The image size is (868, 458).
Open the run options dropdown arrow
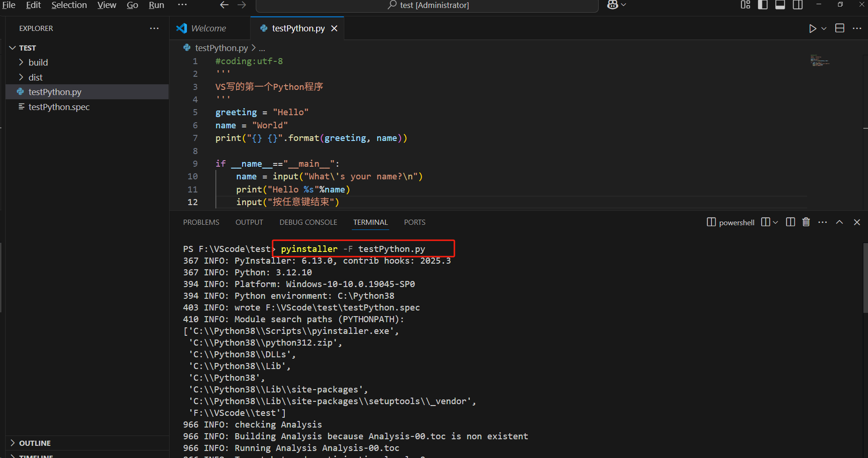point(824,29)
